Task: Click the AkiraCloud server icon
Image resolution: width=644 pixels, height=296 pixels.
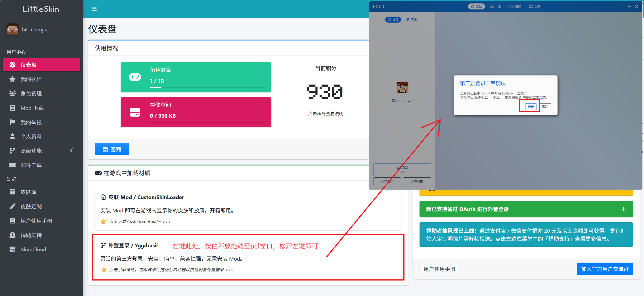Action: 12,249
